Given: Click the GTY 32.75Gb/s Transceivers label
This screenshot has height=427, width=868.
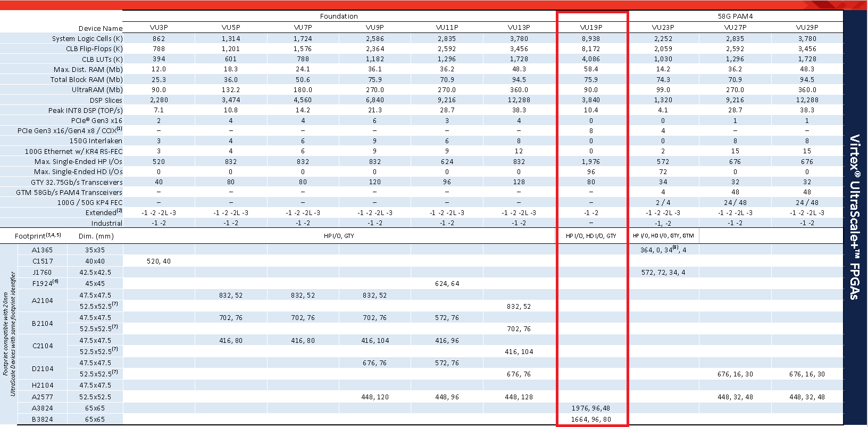Looking at the screenshot, I should 77,183.
